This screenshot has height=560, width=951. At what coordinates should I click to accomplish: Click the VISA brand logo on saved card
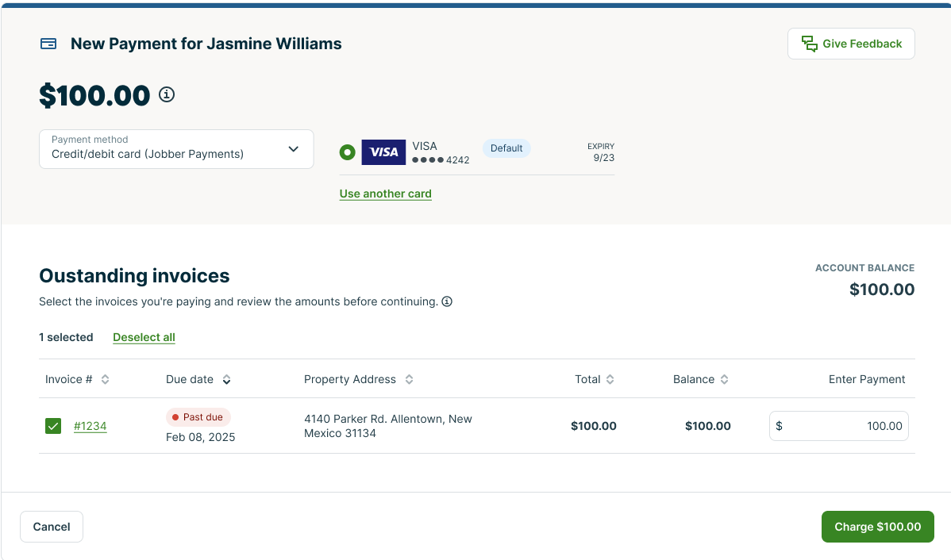coord(383,152)
